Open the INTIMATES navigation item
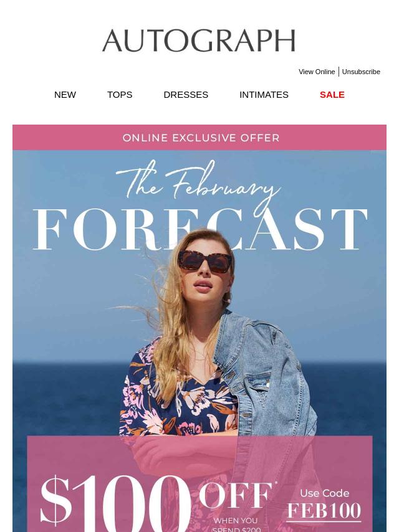The height and width of the screenshot is (532, 399). 264,95
